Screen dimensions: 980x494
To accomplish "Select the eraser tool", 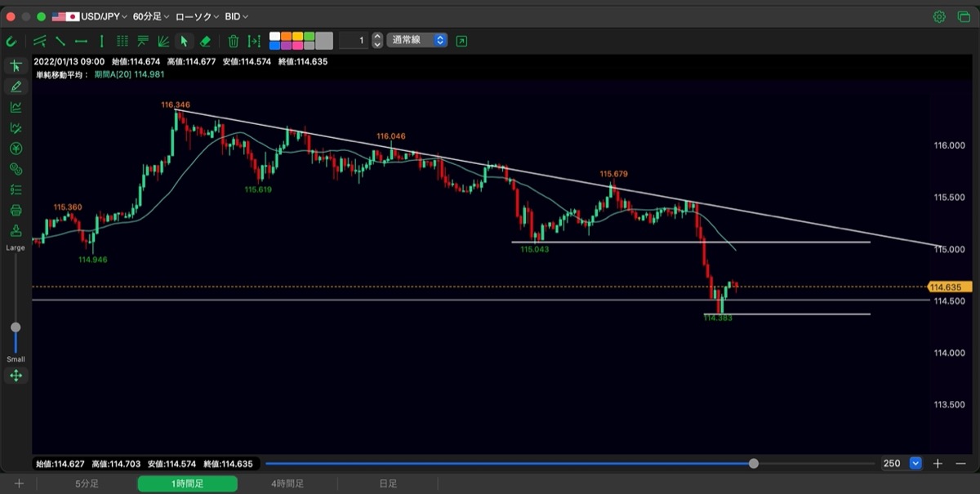I will [205, 41].
